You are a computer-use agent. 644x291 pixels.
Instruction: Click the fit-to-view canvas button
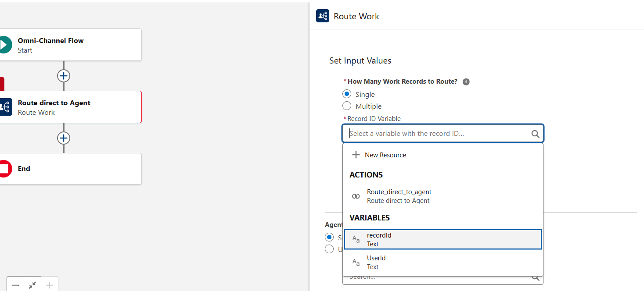click(32, 285)
